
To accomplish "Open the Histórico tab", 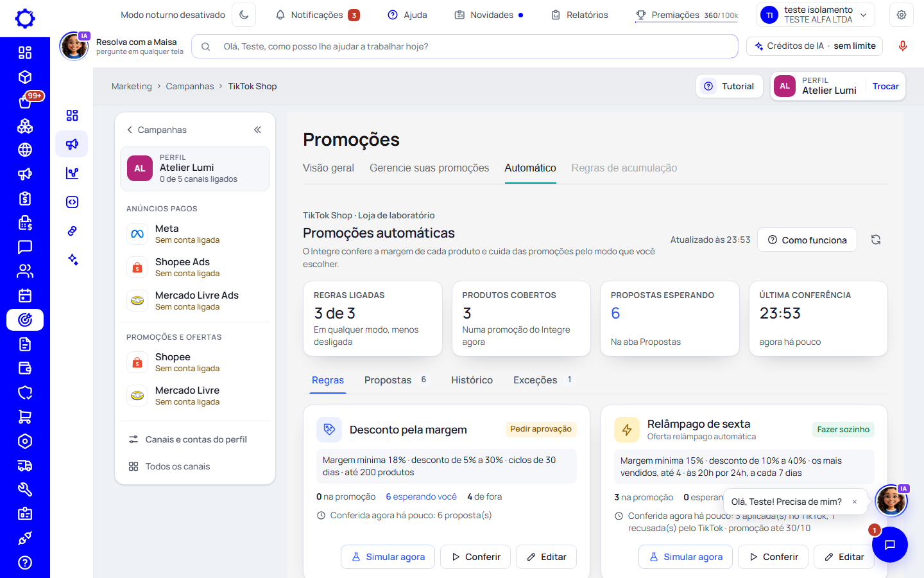I will [472, 380].
